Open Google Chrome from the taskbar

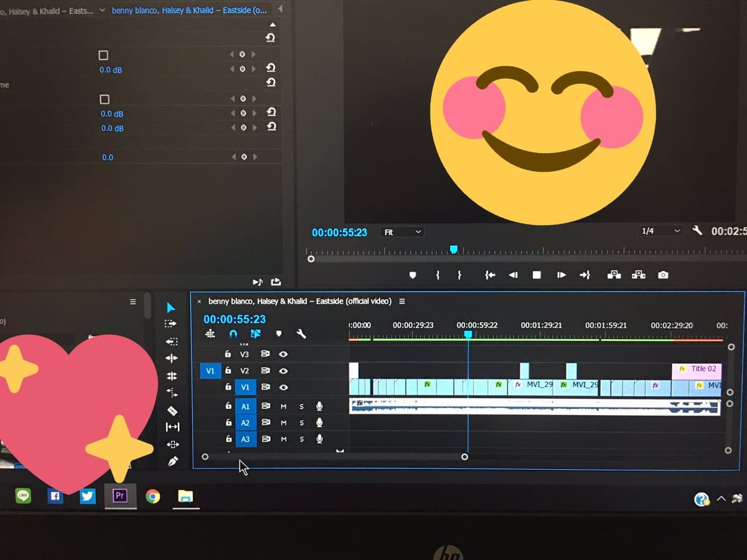pyautogui.click(x=153, y=496)
